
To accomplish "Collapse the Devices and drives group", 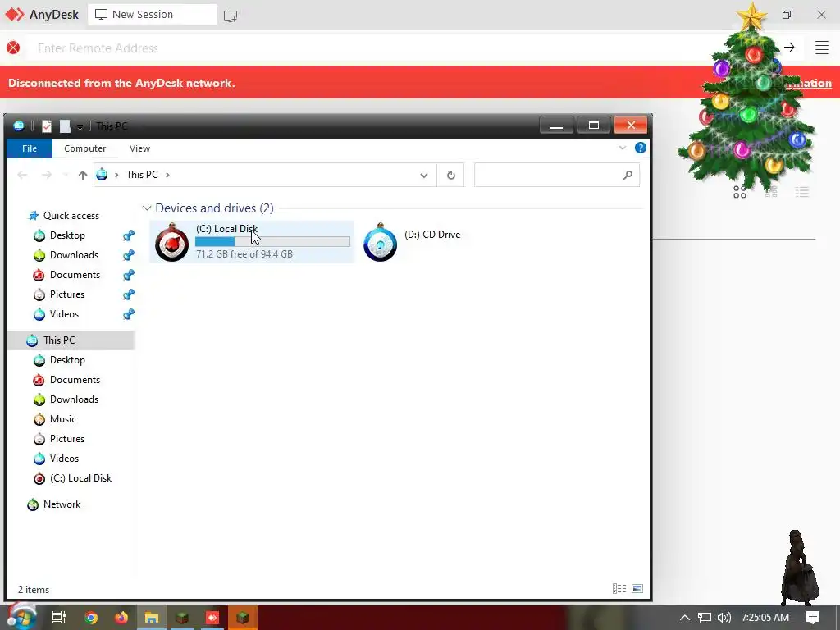I will pyautogui.click(x=146, y=208).
